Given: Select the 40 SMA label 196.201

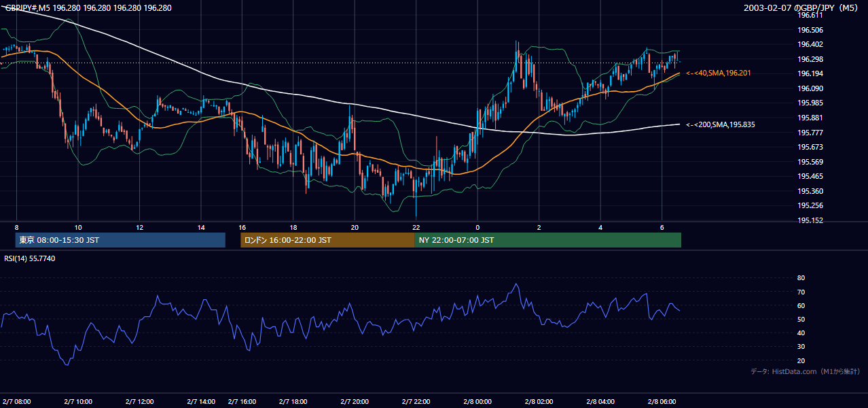Looking at the screenshot, I should (x=719, y=73).
